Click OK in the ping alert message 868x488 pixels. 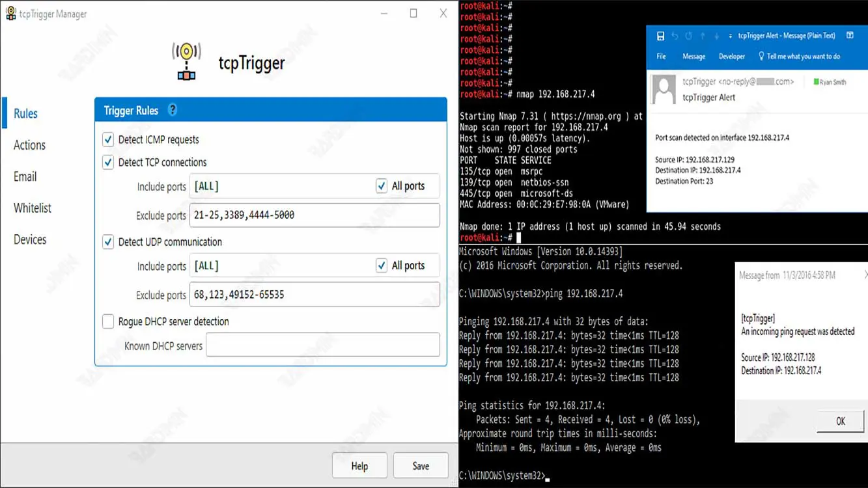(841, 421)
